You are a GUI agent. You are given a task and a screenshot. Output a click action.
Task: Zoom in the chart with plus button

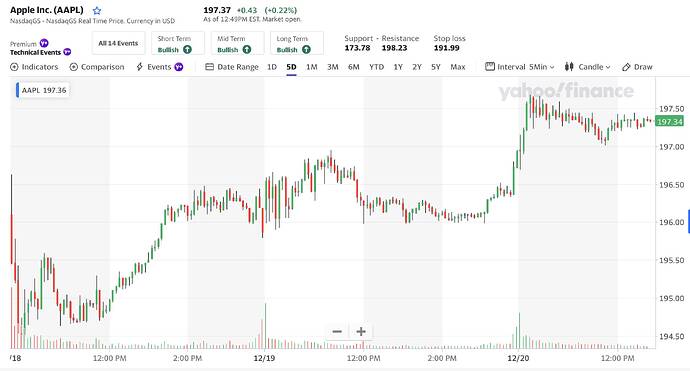click(x=361, y=331)
